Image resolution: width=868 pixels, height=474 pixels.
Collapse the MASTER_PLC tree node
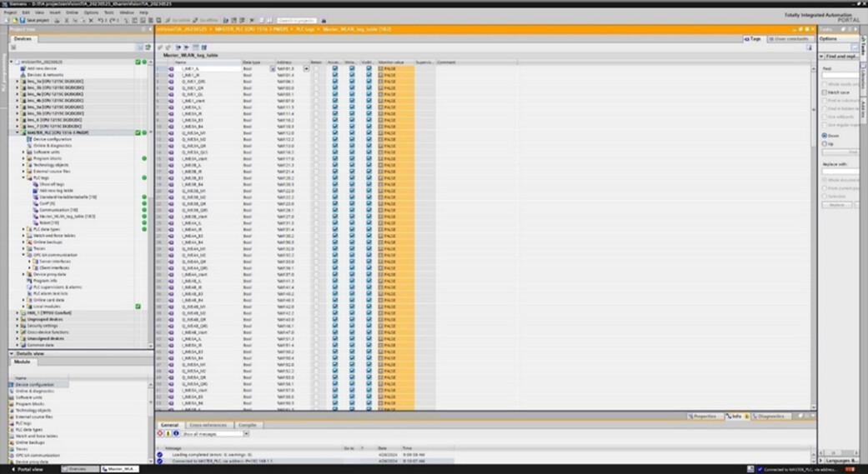point(18,132)
